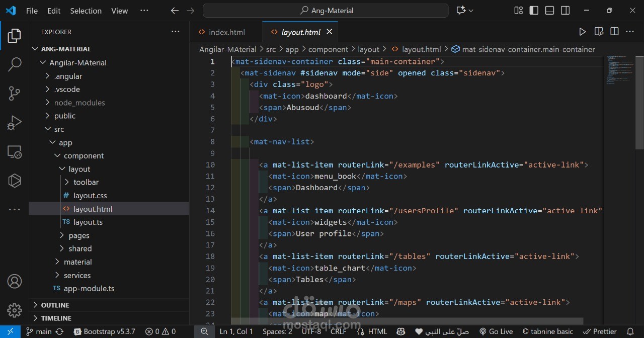644x338 pixels.
Task: Toggle the Primary Side Bar visibility
Action: point(534,11)
